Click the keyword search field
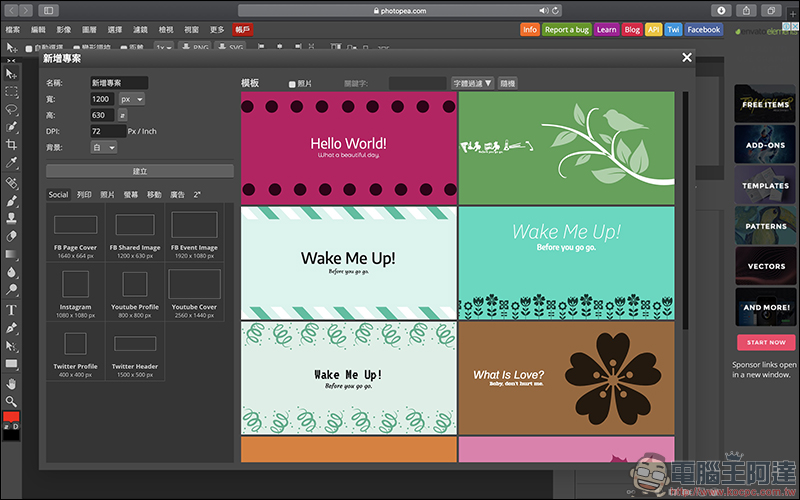This screenshot has width=800, height=500. tap(418, 83)
